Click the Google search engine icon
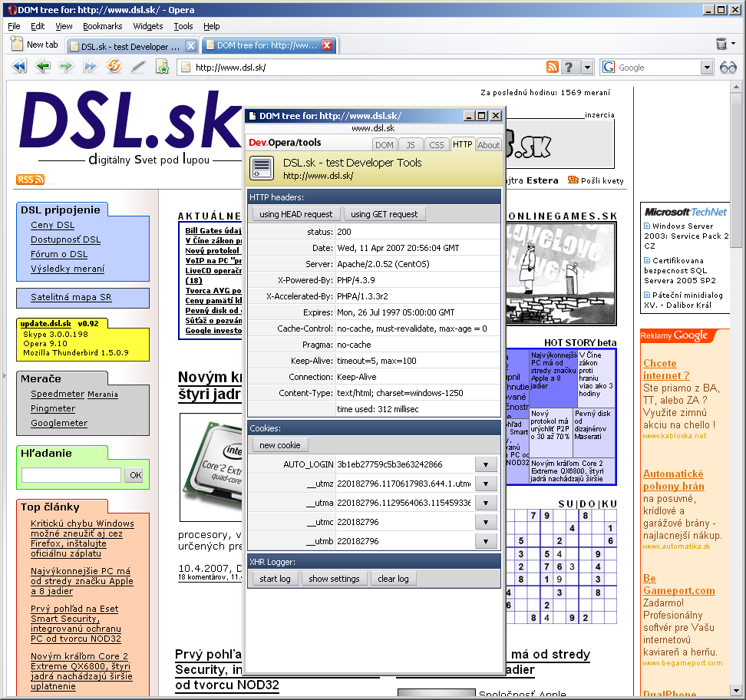This screenshot has width=746, height=700. [609, 67]
